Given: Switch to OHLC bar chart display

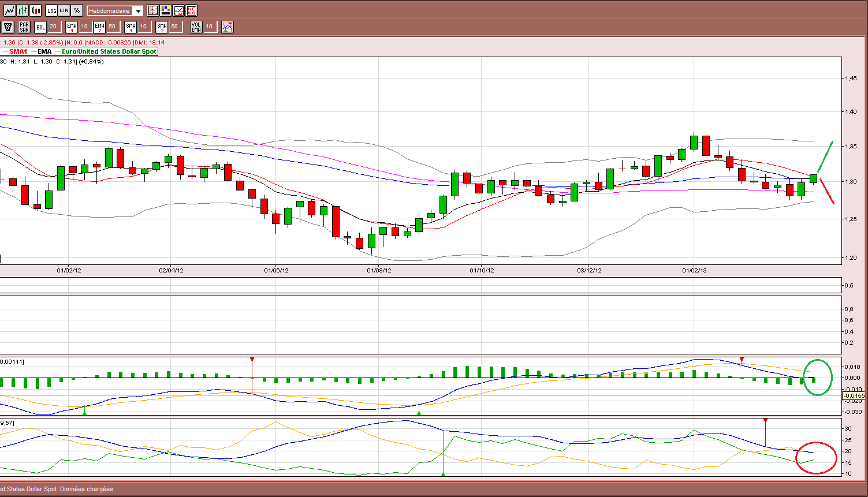Looking at the screenshot, I should [23, 10].
